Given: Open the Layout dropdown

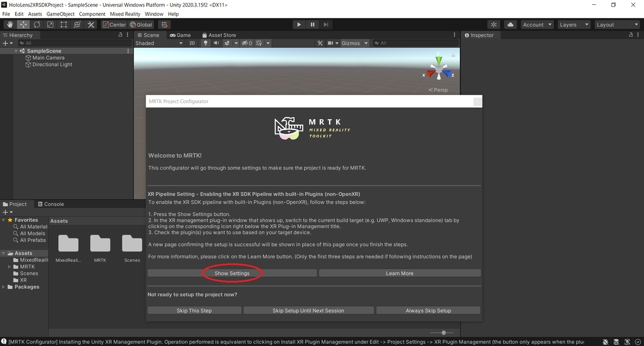Looking at the screenshot, I should [x=617, y=24].
